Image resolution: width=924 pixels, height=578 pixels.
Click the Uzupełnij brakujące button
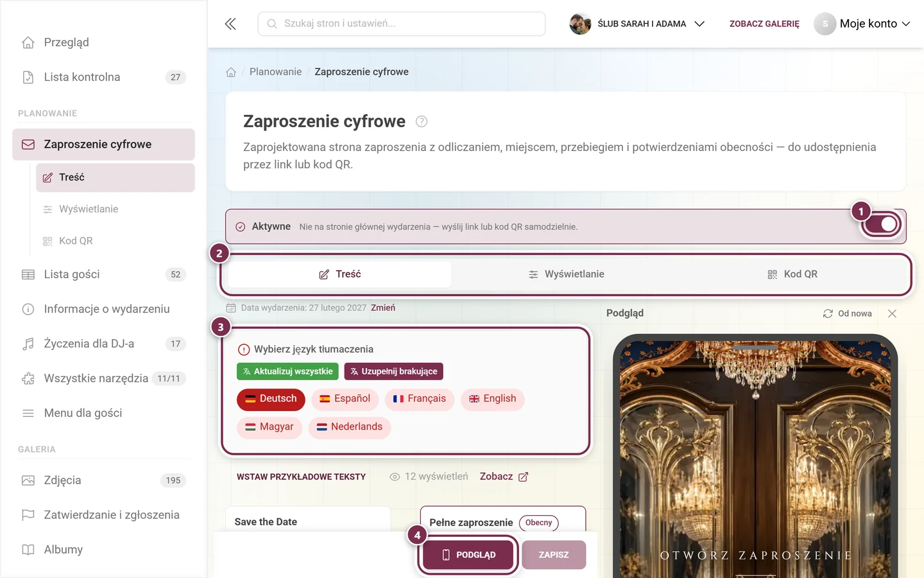(393, 371)
